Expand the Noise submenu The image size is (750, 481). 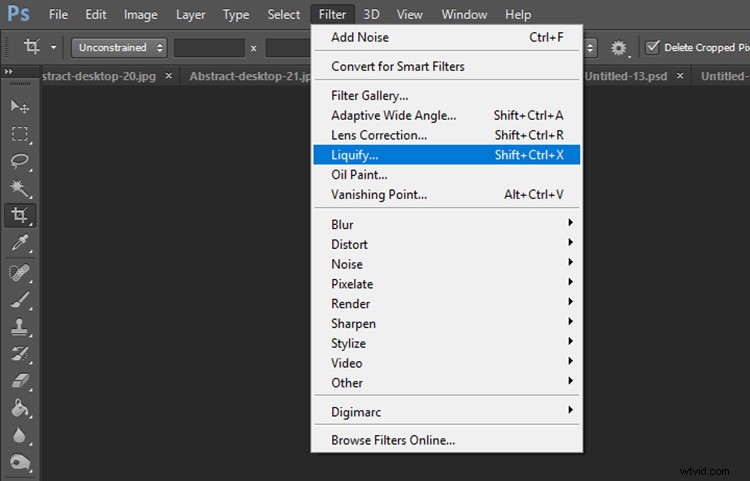coord(447,264)
